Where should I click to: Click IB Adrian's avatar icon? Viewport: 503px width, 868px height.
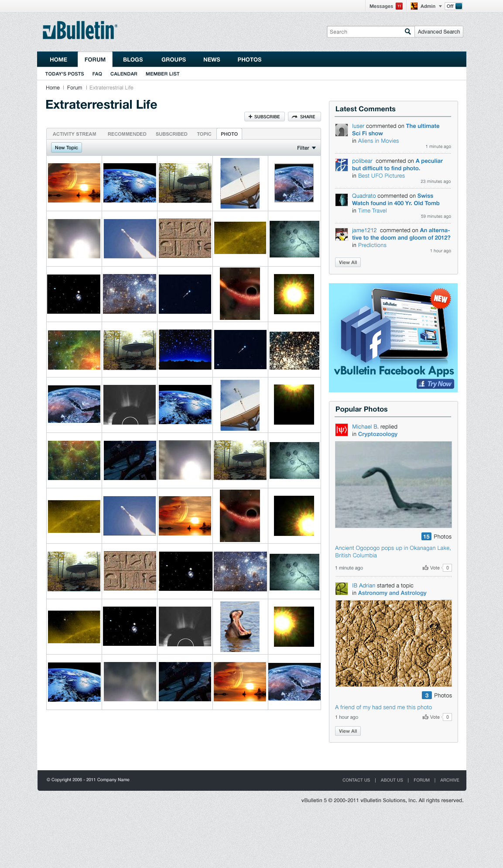(341, 589)
